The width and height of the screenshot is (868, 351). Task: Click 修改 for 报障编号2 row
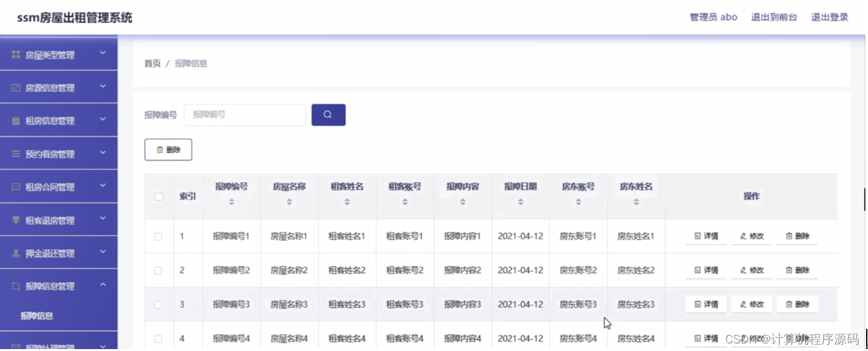(x=752, y=271)
